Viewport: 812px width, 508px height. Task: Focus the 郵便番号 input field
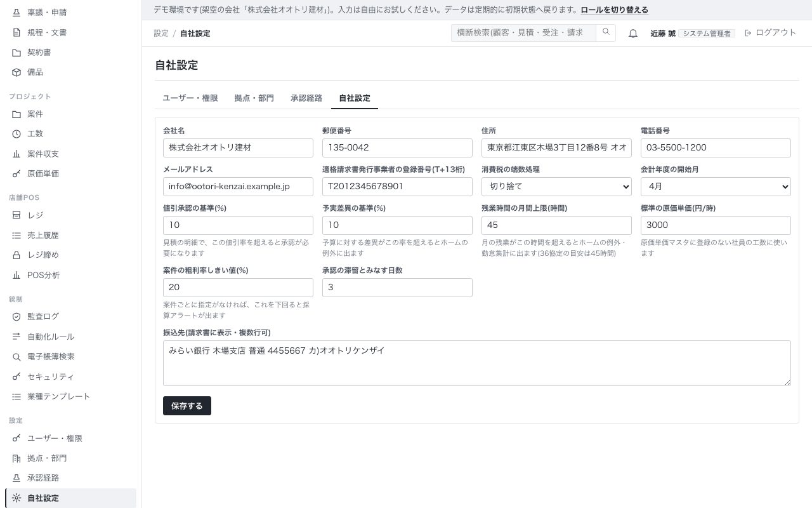click(397, 147)
